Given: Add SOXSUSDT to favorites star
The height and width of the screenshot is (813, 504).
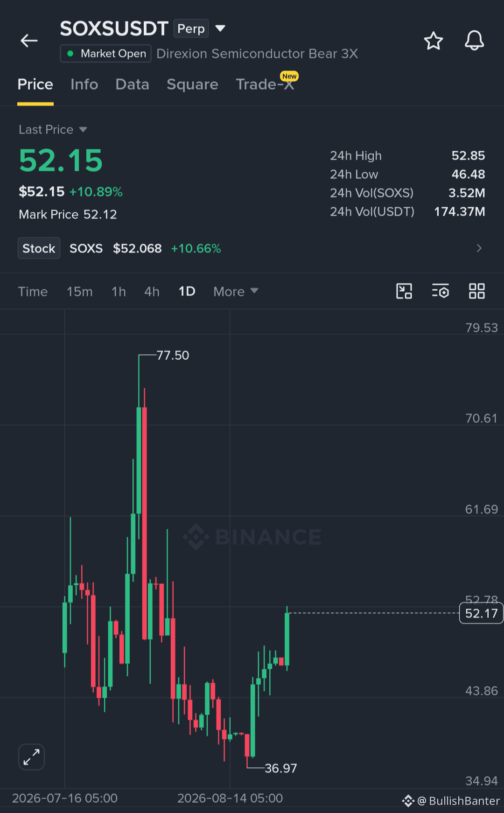Looking at the screenshot, I should pyautogui.click(x=433, y=41).
